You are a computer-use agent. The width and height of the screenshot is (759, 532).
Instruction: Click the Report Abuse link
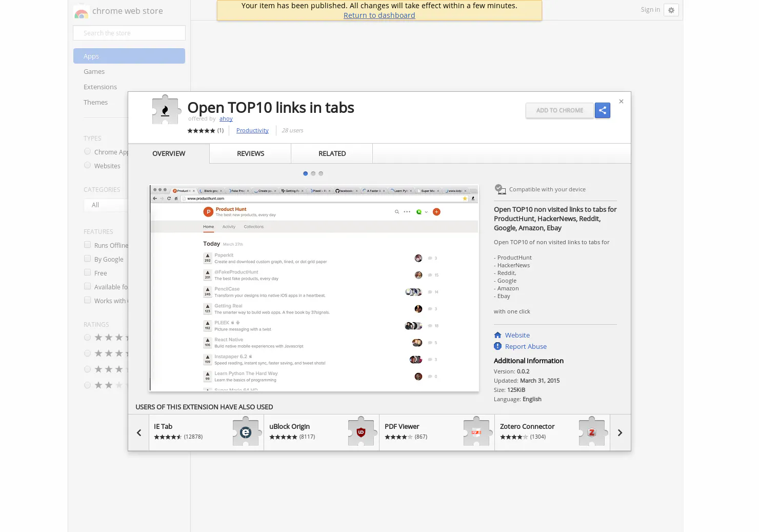click(526, 346)
